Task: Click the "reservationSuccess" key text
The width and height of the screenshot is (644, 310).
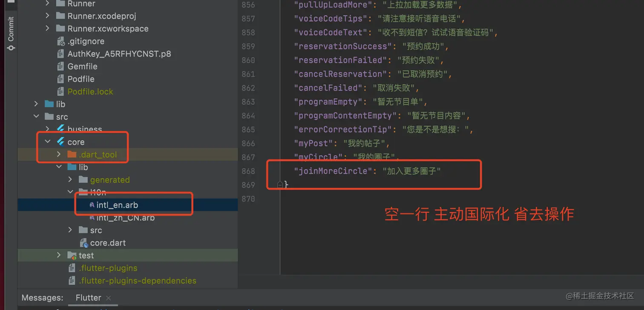Action: click(x=342, y=46)
